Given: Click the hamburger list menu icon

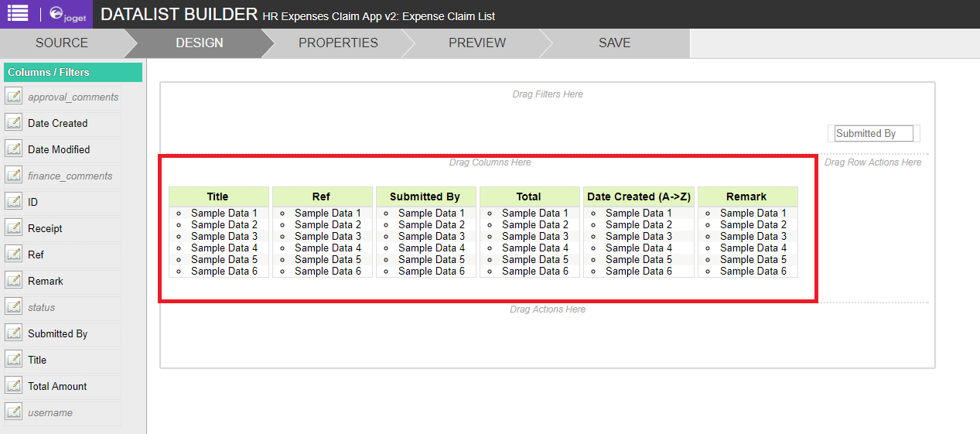Looking at the screenshot, I should [17, 13].
